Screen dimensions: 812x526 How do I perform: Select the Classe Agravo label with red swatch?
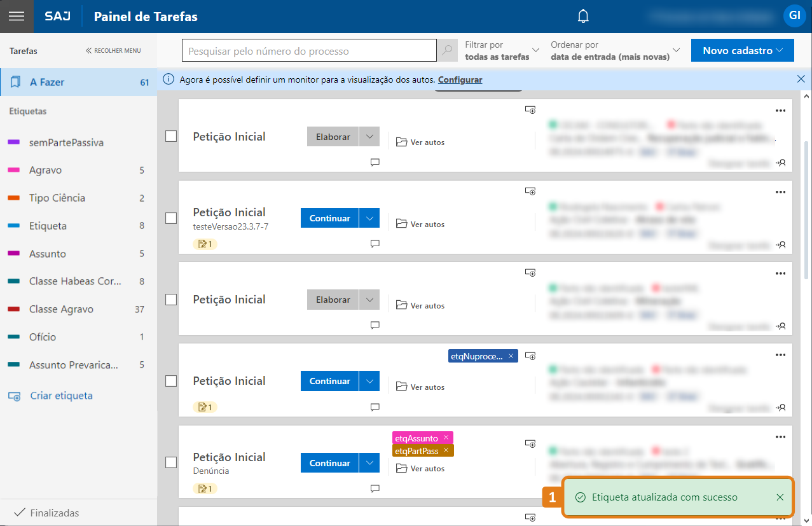pyautogui.click(x=61, y=309)
